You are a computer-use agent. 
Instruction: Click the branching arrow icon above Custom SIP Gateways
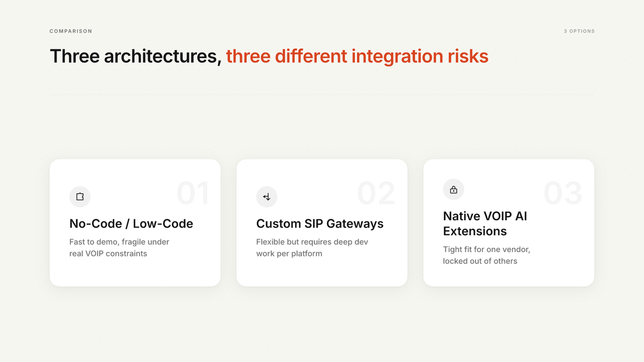coord(267,197)
